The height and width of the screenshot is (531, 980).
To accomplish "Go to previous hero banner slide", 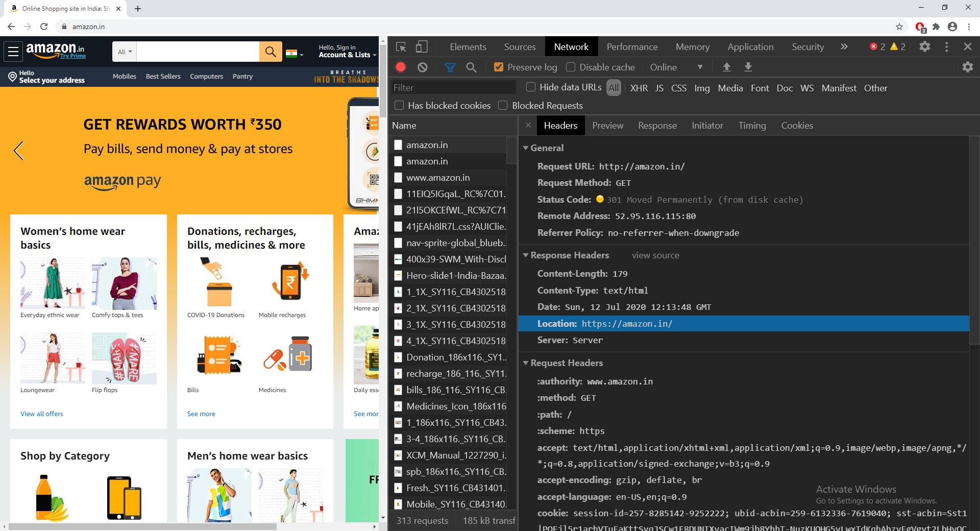I will (19, 151).
